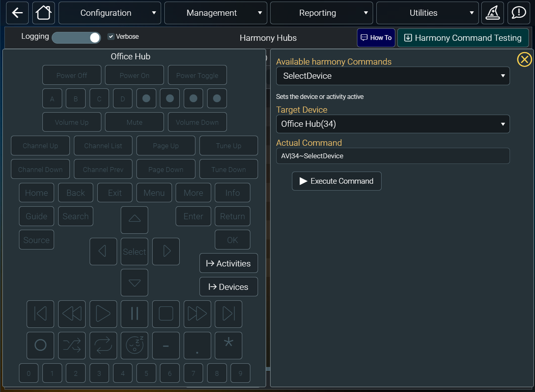
Task: Toggle the Repeat loop button
Action: [x=103, y=345]
